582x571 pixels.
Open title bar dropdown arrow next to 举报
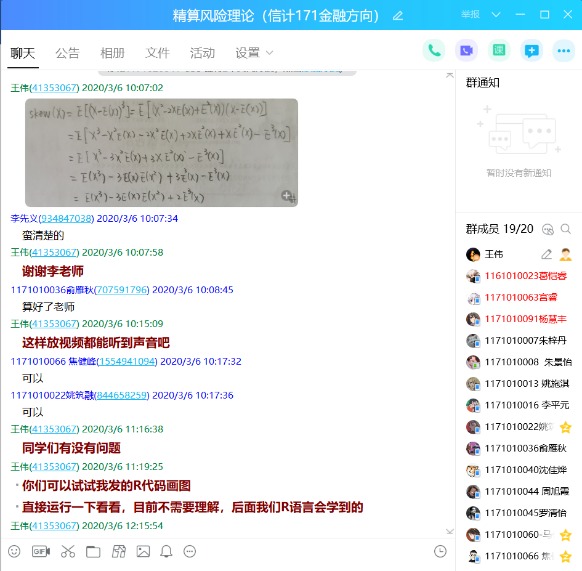496,15
